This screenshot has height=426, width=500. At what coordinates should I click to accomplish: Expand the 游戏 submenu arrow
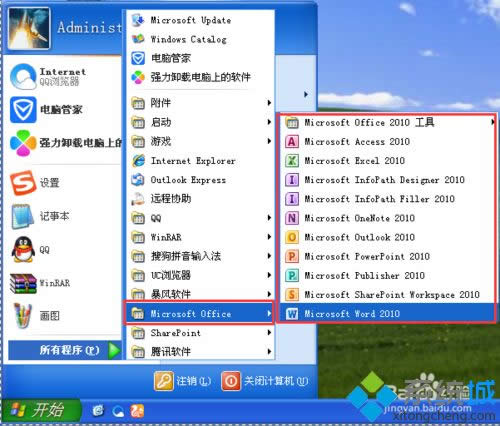[269, 141]
